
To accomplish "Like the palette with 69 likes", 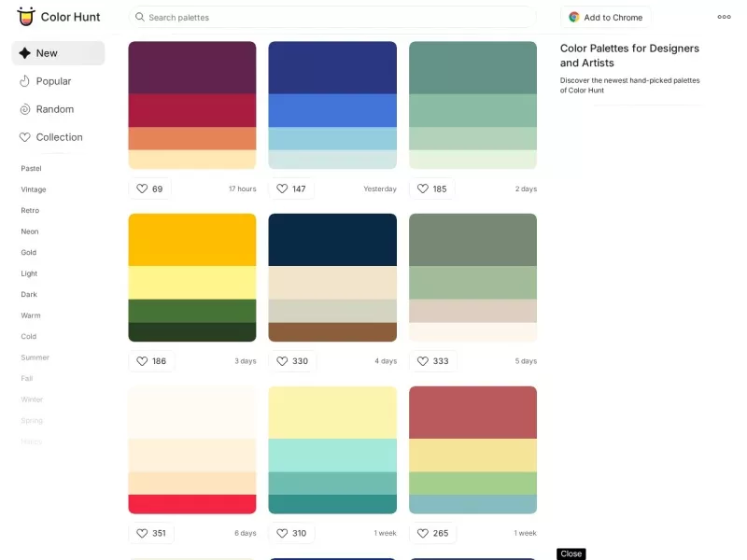I will 149,189.
